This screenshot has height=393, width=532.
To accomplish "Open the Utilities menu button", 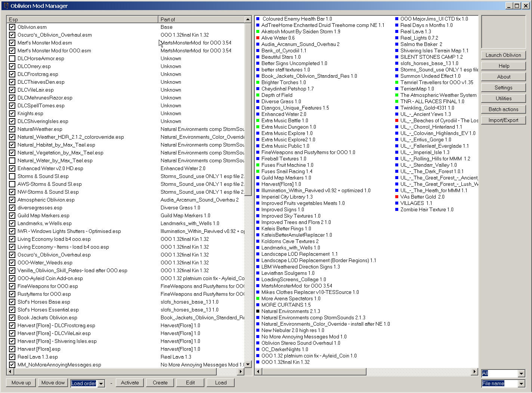I will click(503, 98).
